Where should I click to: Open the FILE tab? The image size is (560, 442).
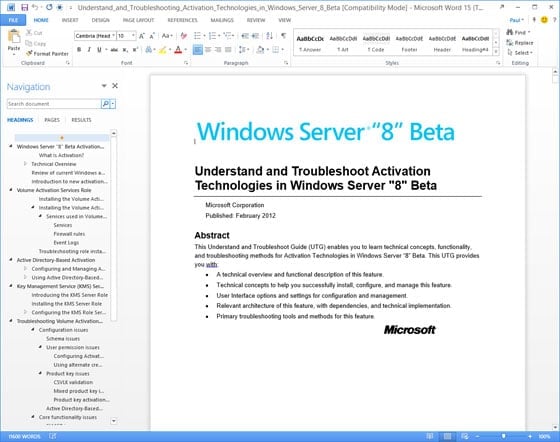pyautogui.click(x=13, y=20)
